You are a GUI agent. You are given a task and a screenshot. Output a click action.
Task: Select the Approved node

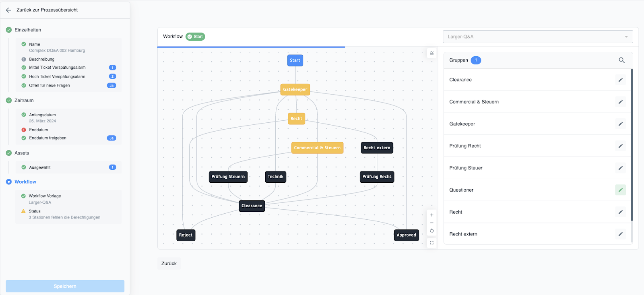pyautogui.click(x=406, y=235)
